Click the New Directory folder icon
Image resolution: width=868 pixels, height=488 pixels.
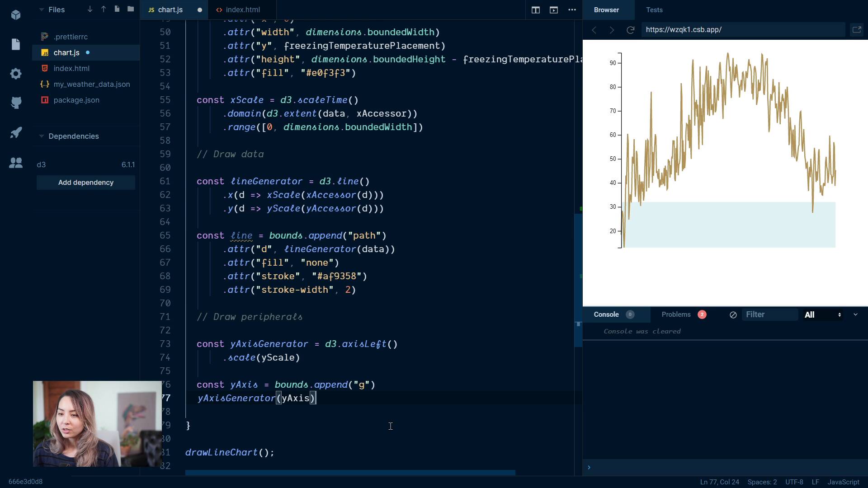point(131,9)
